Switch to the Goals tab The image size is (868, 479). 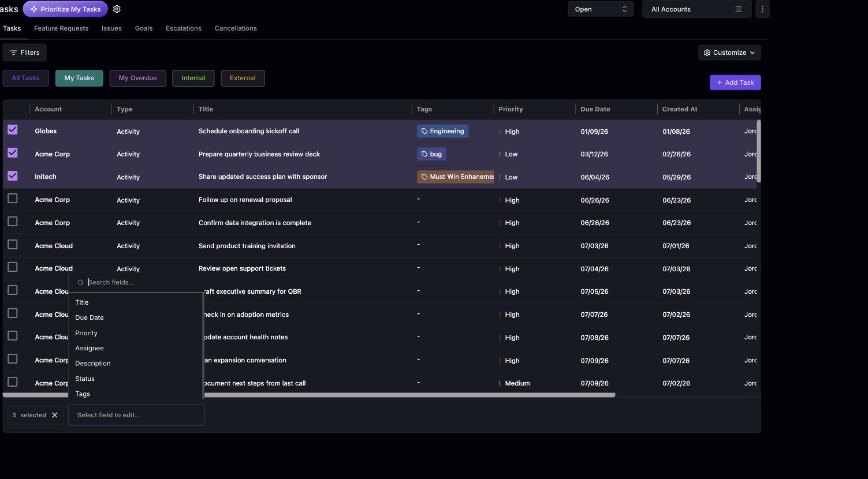click(144, 28)
